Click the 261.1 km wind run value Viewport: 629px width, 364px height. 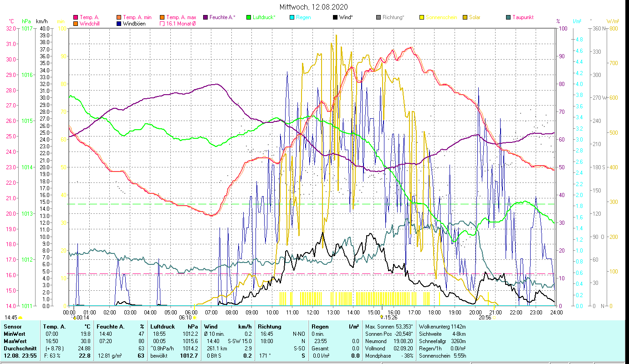tap(217, 348)
